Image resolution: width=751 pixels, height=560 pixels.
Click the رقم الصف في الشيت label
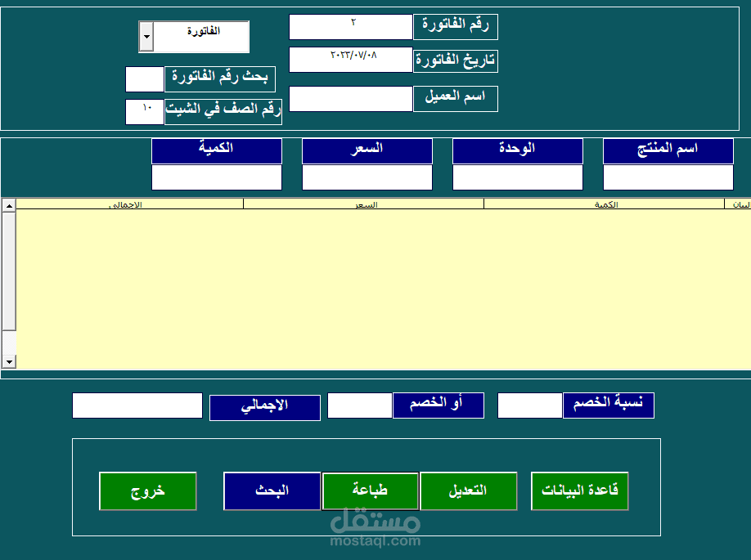(x=223, y=112)
